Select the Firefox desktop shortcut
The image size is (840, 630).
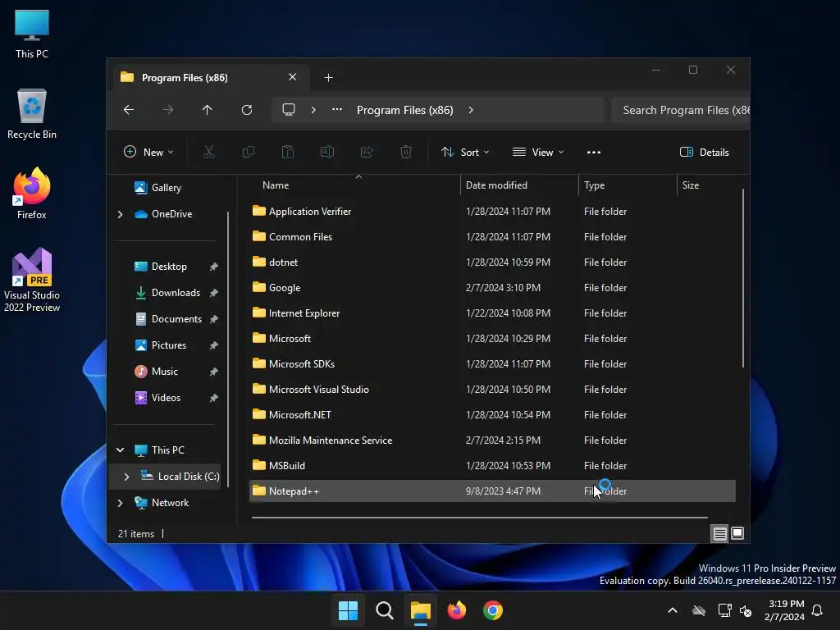click(32, 194)
